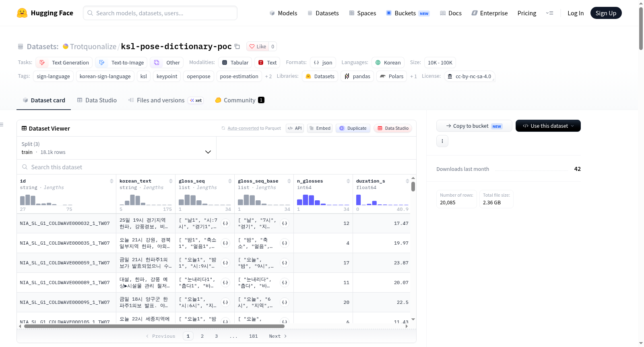Click the Duplicate button
This screenshot has height=347, width=644.
point(353,128)
